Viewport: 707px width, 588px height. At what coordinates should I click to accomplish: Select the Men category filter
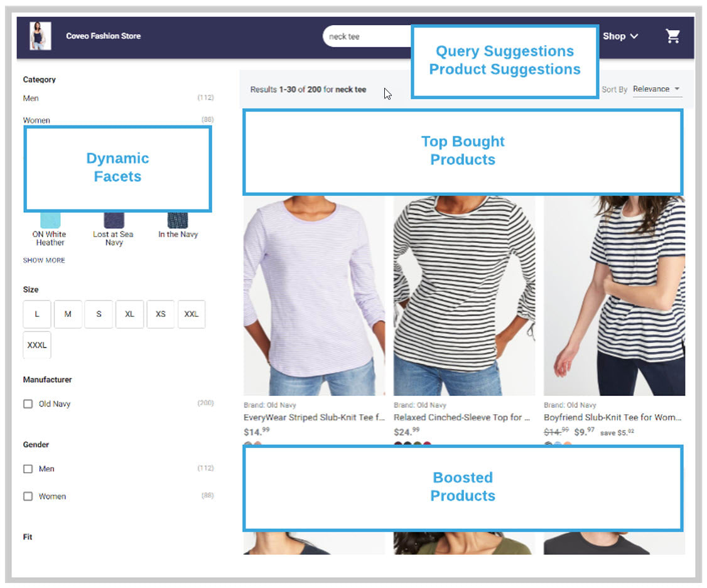tap(31, 98)
